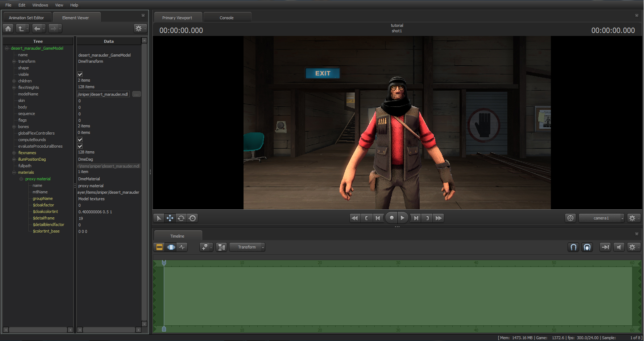This screenshot has height=341, width=644.
Task: Open the Windows menu
Action: [40, 5]
